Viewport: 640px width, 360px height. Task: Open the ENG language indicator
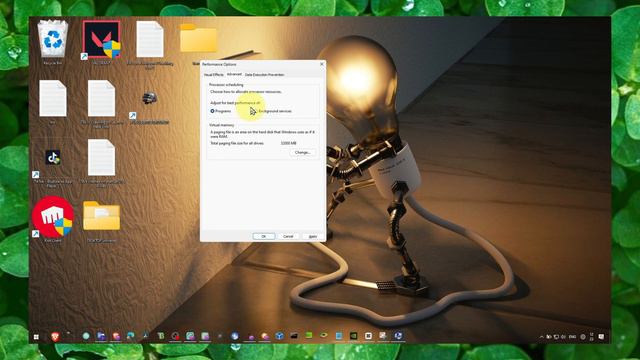[x=572, y=337]
